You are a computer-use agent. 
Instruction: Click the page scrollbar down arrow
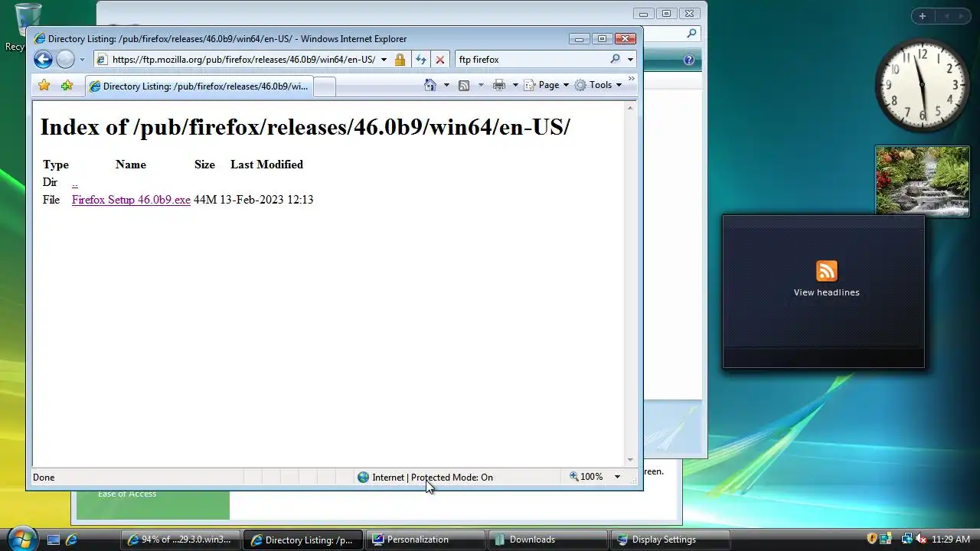[x=630, y=460]
